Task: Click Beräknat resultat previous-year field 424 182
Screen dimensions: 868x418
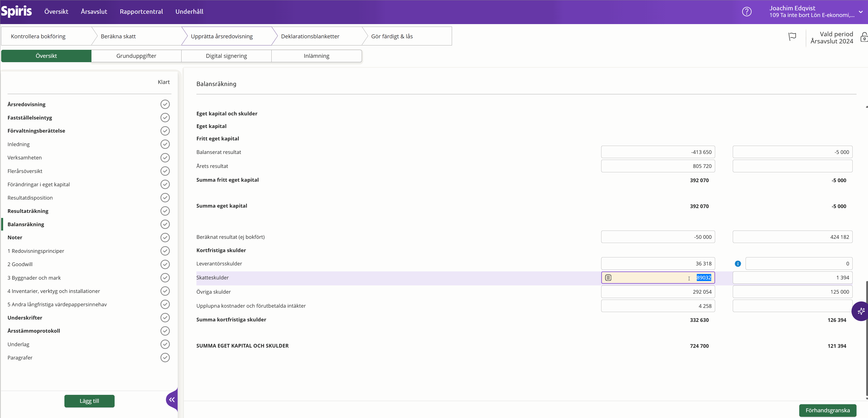Action: pyautogui.click(x=793, y=237)
